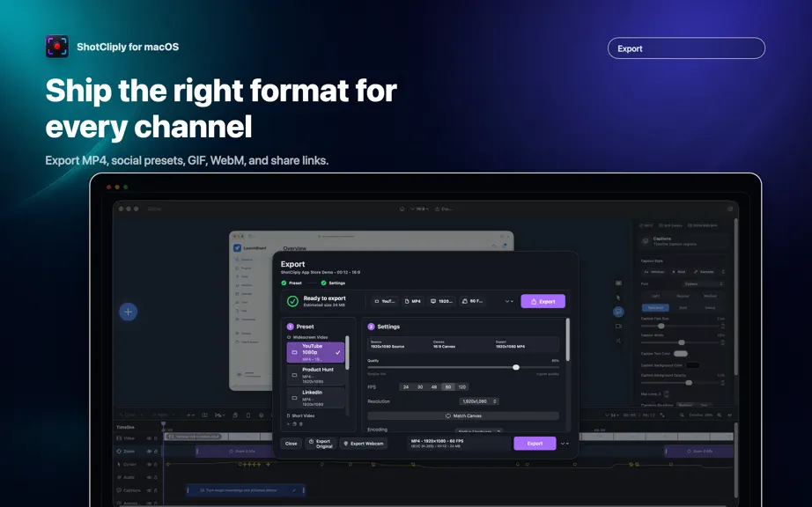Click the Caption Text Color swatch
The height and width of the screenshot is (507, 812).
(x=681, y=354)
